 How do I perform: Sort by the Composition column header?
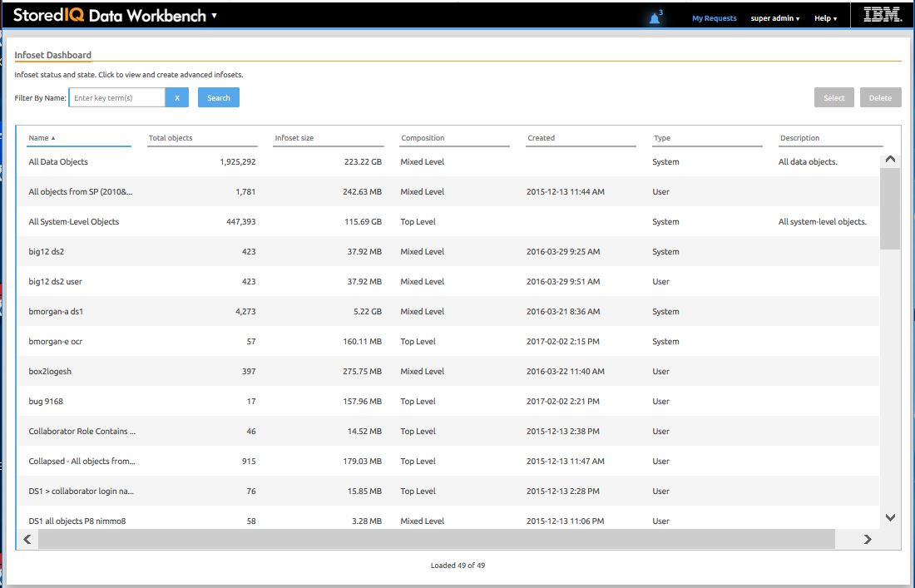(x=454, y=138)
